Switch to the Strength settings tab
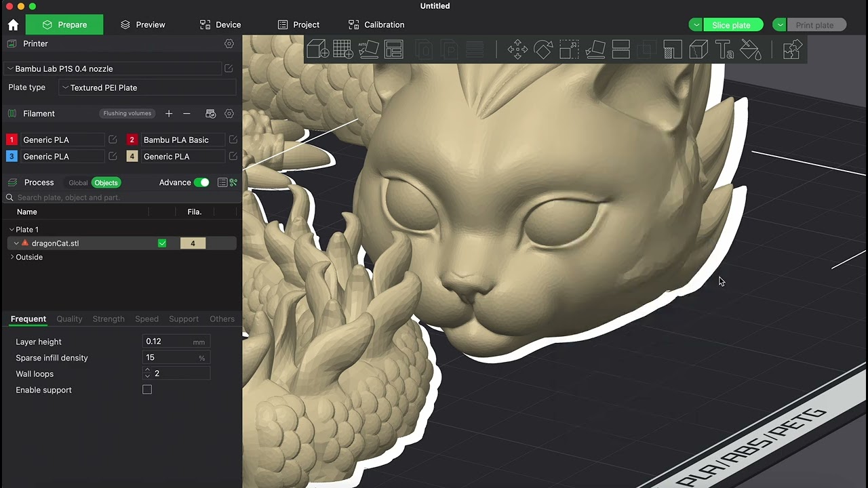The height and width of the screenshot is (488, 868). click(108, 319)
